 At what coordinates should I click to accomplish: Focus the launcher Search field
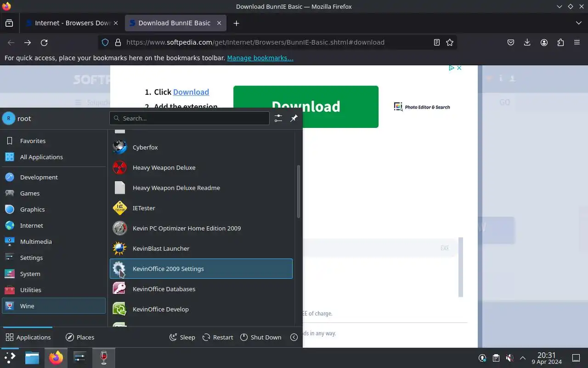(x=189, y=118)
